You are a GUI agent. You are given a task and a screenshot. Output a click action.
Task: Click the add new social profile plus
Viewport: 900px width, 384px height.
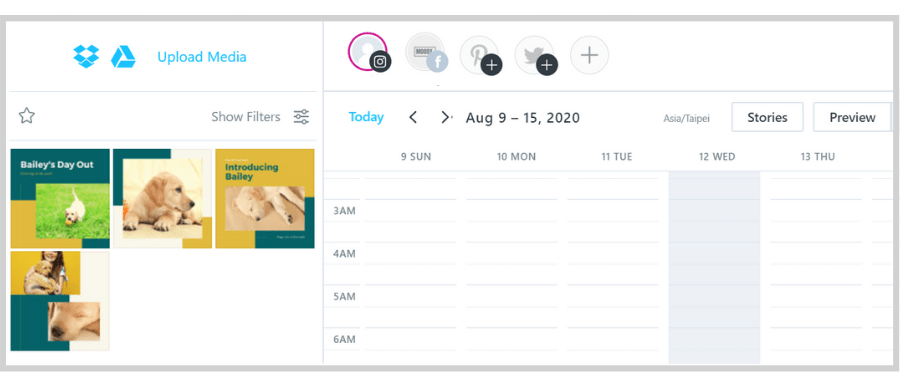tap(589, 55)
